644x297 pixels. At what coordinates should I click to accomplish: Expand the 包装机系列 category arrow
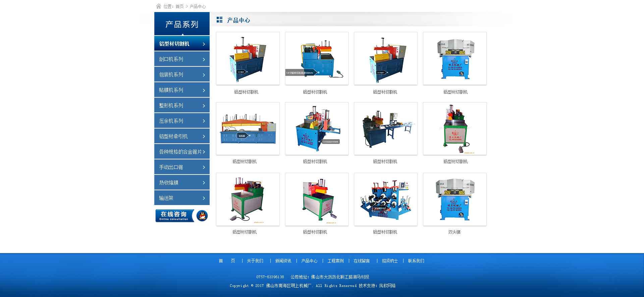coord(204,75)
